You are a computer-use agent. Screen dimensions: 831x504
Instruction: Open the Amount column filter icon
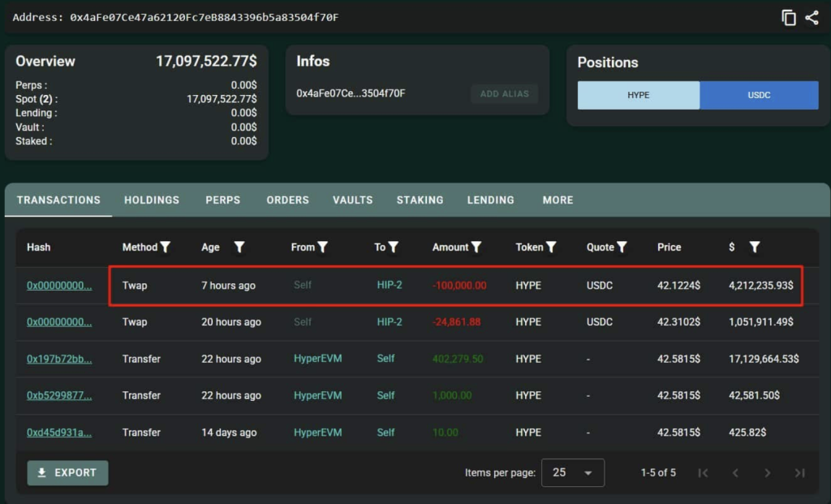pos(476,247)
